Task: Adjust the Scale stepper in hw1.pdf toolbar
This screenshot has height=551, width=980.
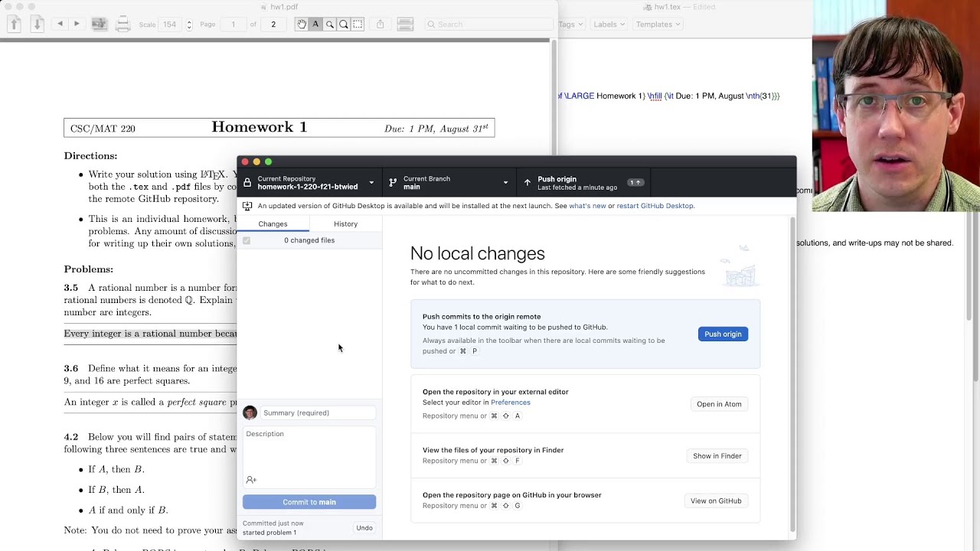Action: coord(189,24)
